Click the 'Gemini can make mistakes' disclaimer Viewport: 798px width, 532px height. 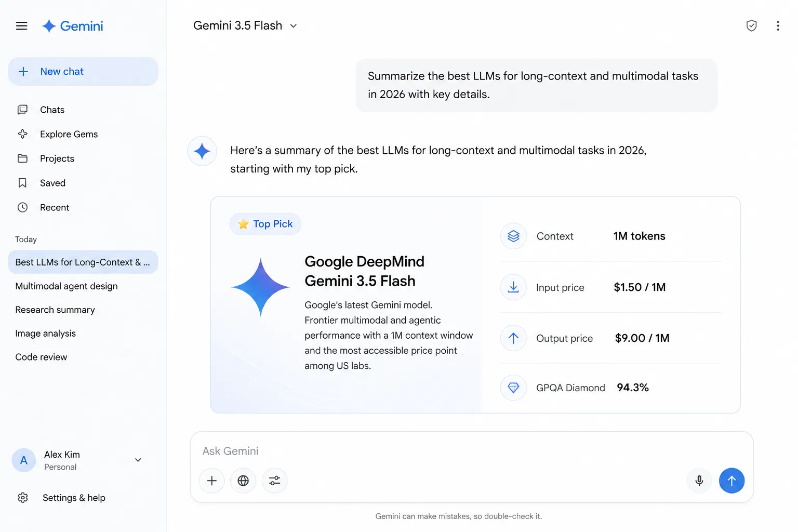[459, 516]
